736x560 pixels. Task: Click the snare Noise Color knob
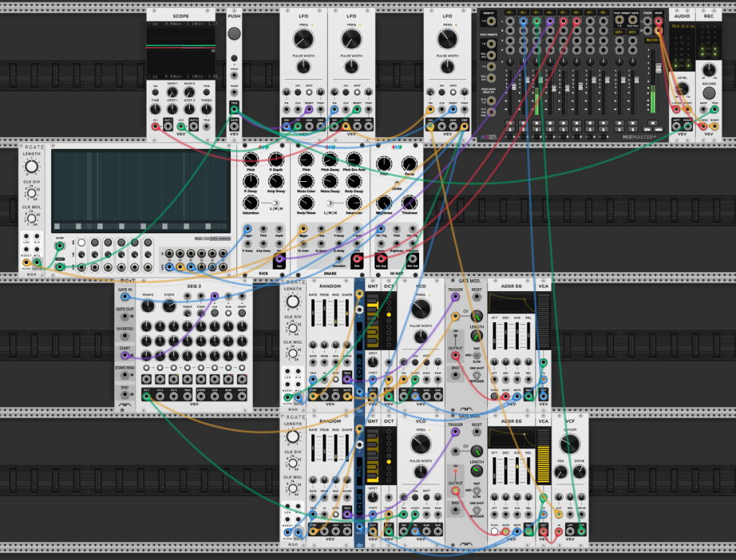[306, 182]
